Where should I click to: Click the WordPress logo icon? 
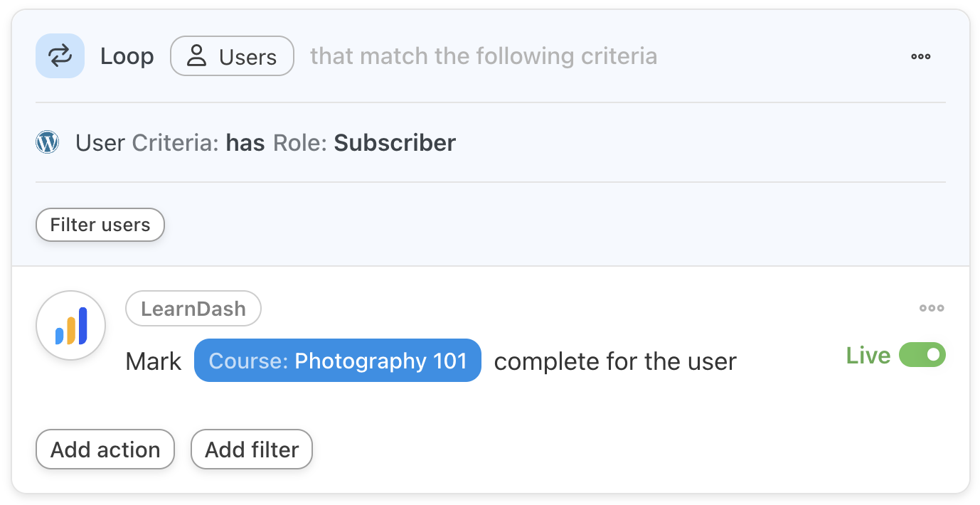point(47,143)
